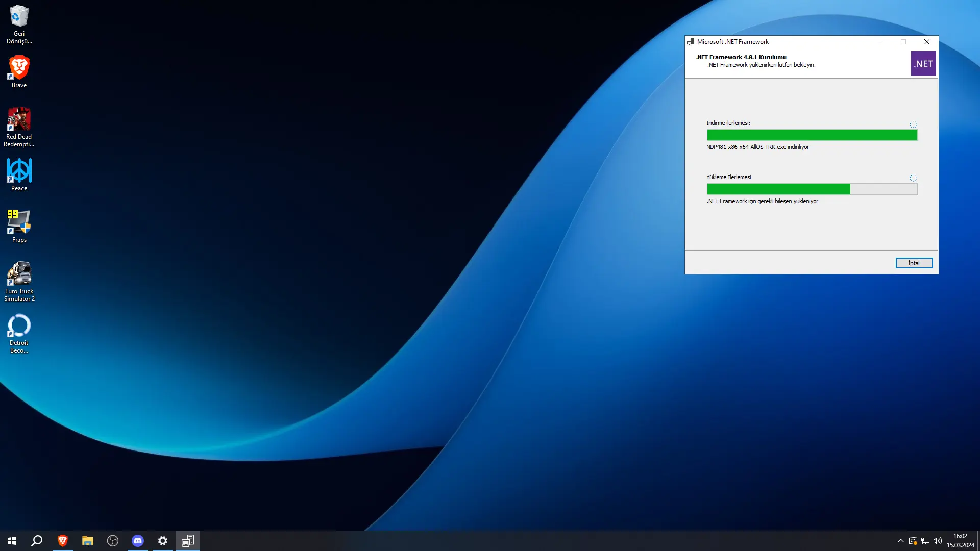The width and height of the screenshot is (980, 551).
Task: Open the security tray icon
Action: pos(913,541)
